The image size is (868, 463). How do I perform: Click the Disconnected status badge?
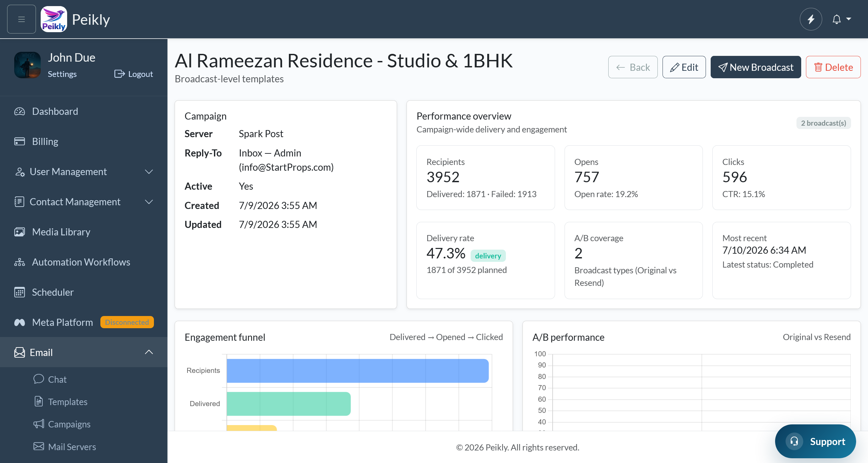[127, 322]
